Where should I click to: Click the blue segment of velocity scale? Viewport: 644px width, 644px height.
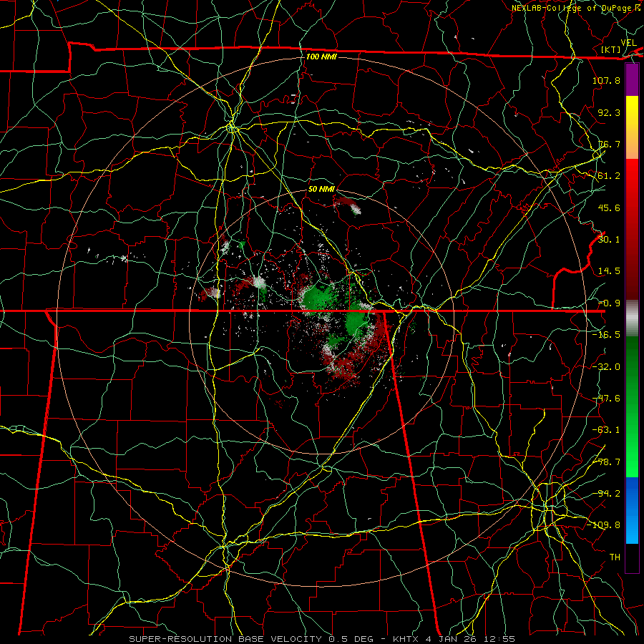click(632, 510)
